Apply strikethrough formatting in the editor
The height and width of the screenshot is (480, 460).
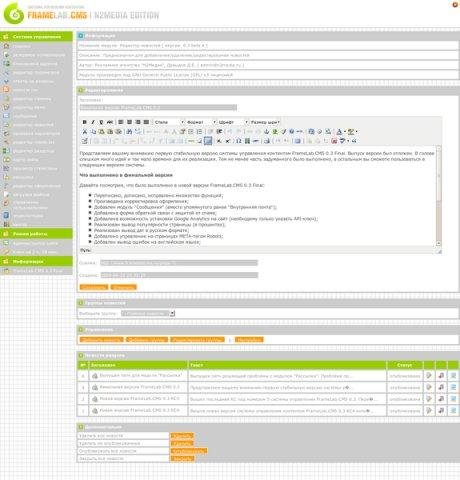click(110, 122)
